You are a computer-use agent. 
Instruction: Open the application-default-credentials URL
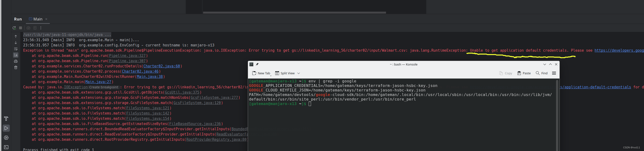tap(595, 87)
